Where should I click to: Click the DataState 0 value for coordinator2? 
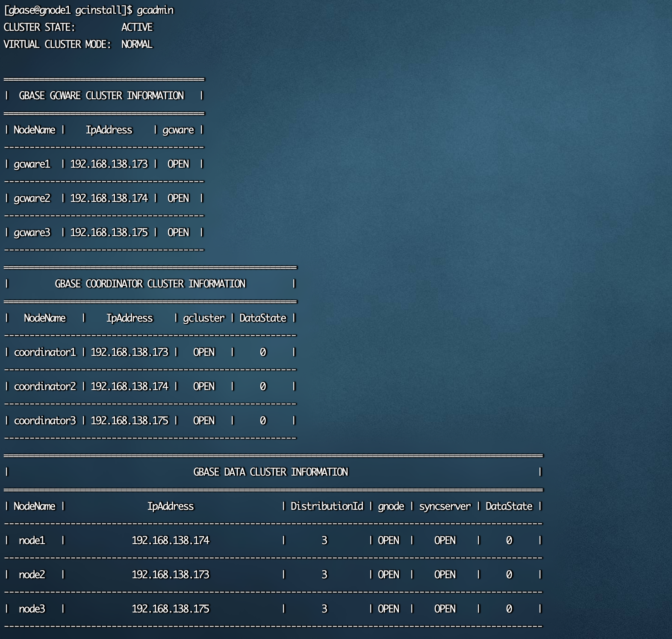(263, 387)
